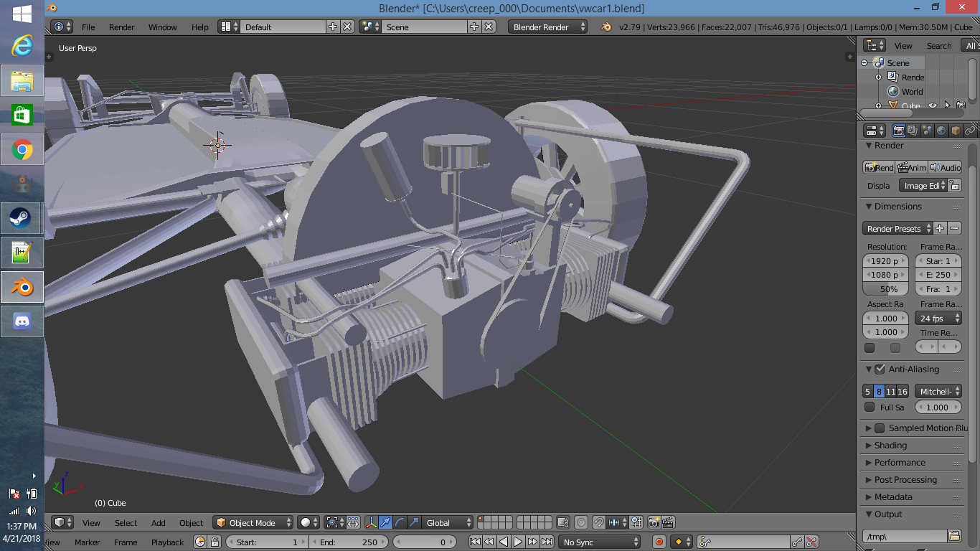The image size is (980, 551).
Task: Click the Render tab camera icon in Properties
Action: (x=898, y=131)
